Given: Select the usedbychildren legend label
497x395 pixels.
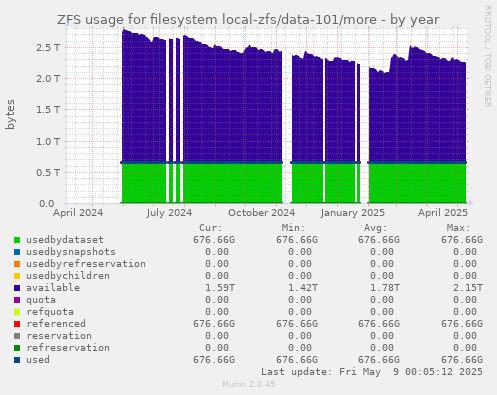Looking at the screenshot, I should (68, 276).
